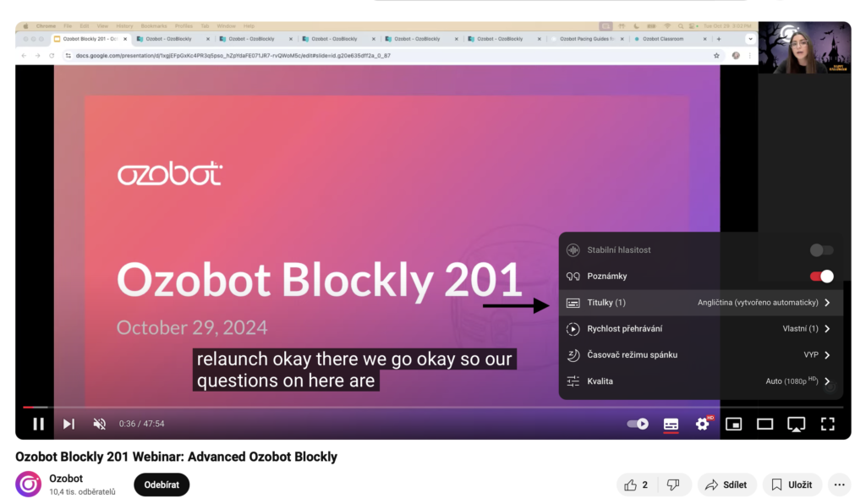
Task: Click the auto-generated caption text on video
Action: coord(354,370)
